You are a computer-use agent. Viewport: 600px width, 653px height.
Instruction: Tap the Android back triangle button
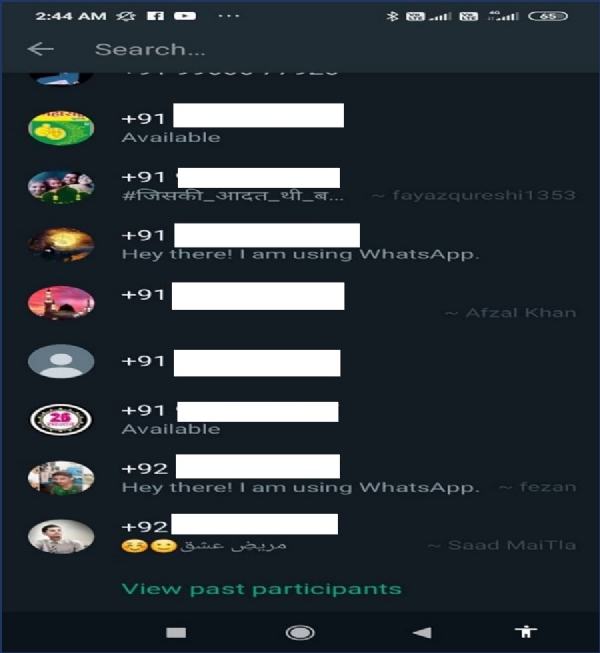[x=422, y=633]
